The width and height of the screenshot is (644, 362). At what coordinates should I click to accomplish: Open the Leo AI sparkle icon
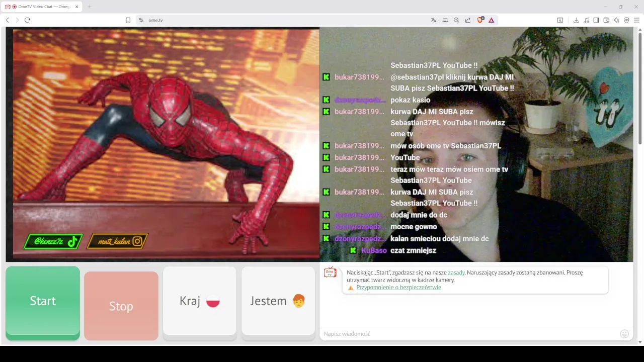coord(616,20)
